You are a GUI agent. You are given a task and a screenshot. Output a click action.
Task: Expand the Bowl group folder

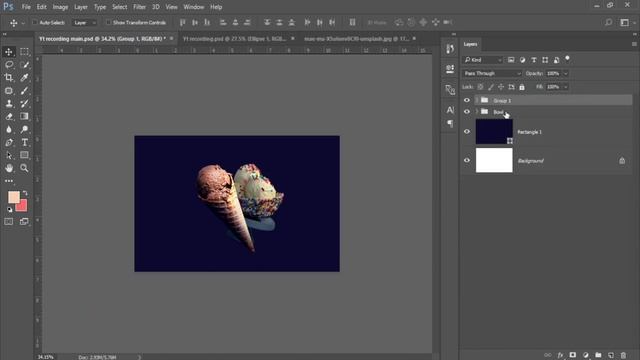[x=476, y=111]
